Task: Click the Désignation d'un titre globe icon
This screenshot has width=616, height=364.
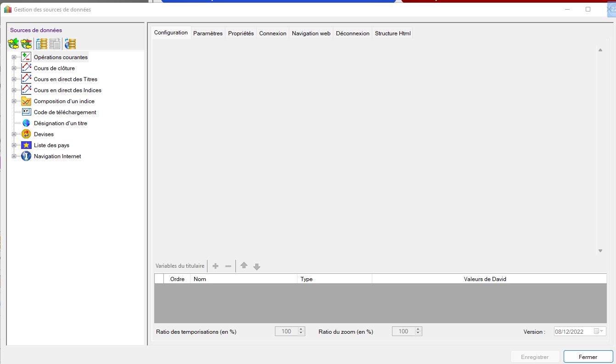Action: tap(26, 123)
